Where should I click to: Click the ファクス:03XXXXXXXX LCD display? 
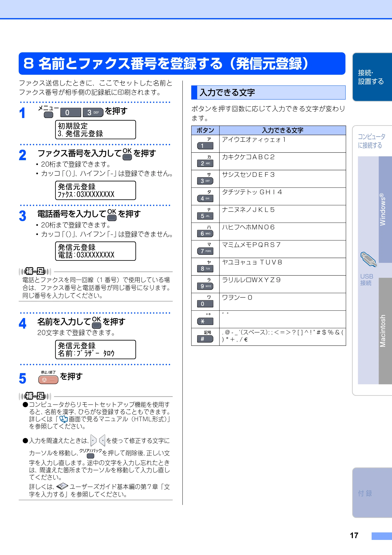point(95,190)
